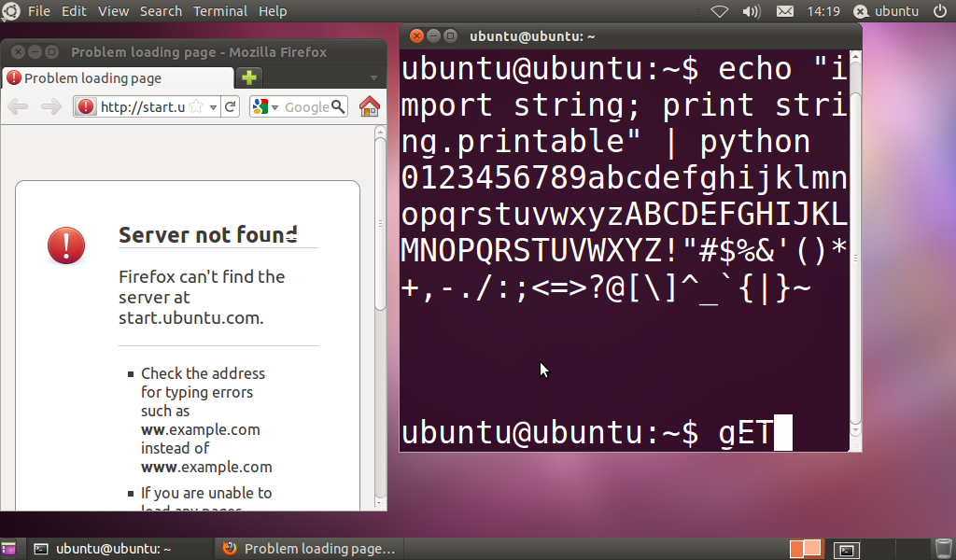Click the power session icon

click(940, 11)
